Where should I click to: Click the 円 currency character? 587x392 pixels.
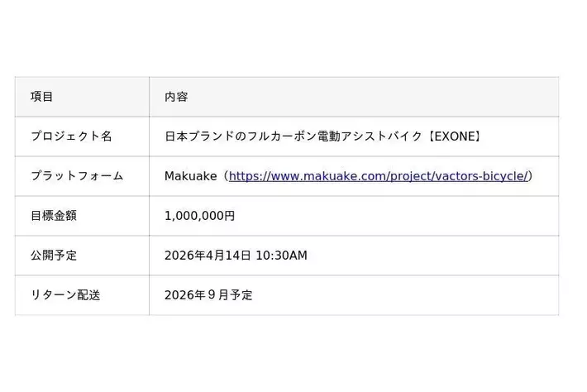(230, 216)
